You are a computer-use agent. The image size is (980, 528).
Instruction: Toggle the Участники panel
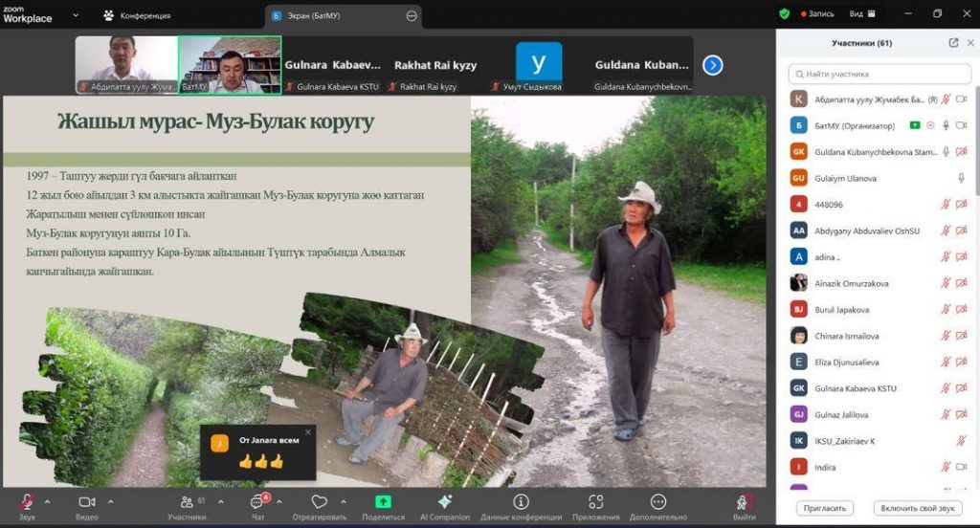[x=186, y=502]
